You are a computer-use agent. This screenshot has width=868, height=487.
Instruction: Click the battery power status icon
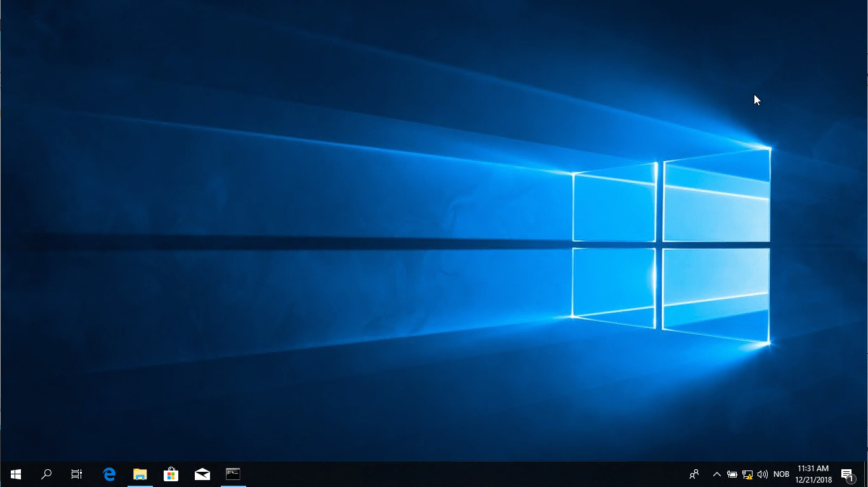[732, 474]
